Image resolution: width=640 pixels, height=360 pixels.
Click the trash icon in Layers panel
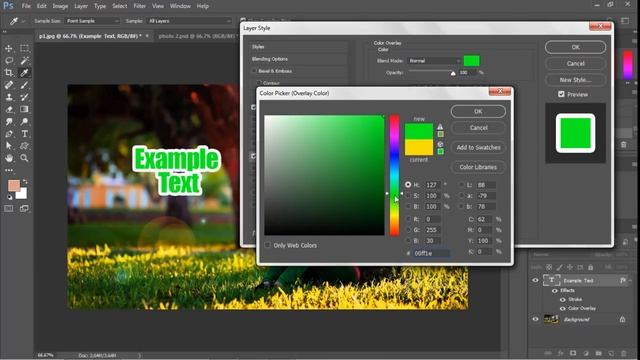point(624,353)
